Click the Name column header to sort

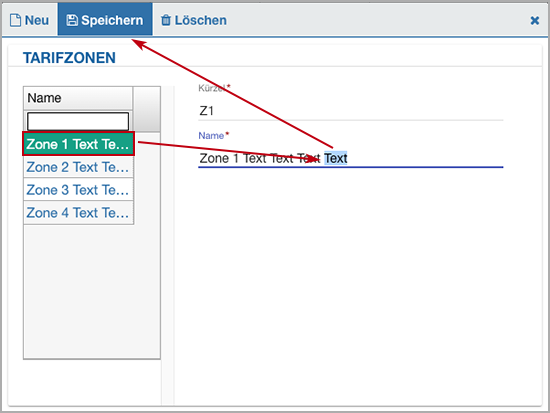(x=78, y=98)
